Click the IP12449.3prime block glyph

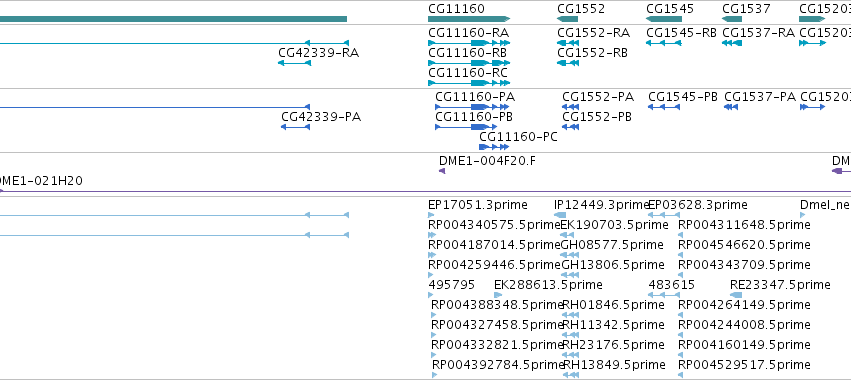click(x=560, y=215)
